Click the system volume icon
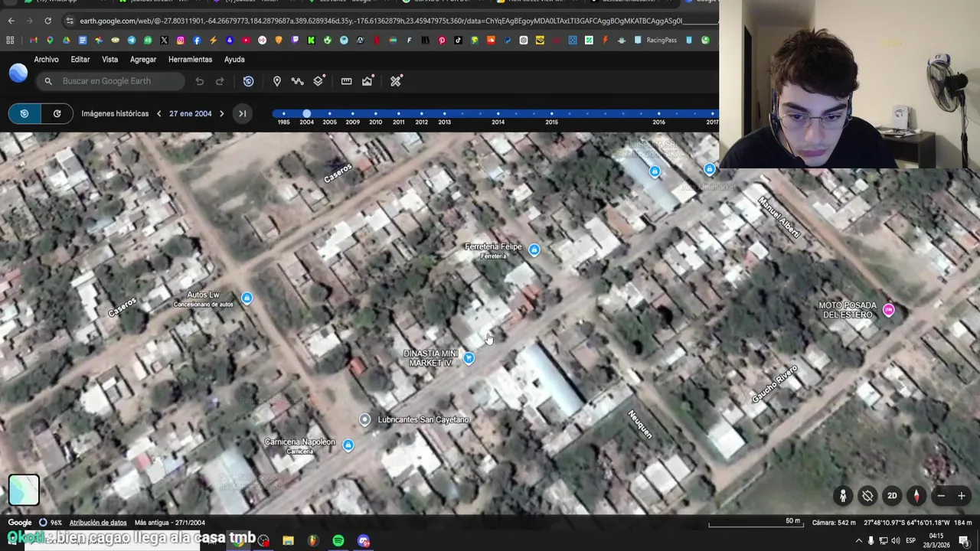Image resolution: width=980 pixels, height=551 pixels. pos(895,540)
